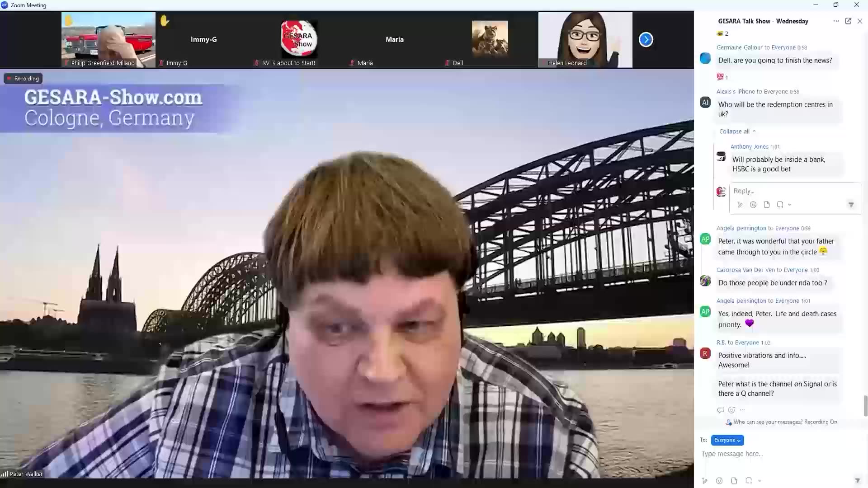868x488 pixels.
Task: Send message with the bottom send arrow
Action: (x=857, y=481)
